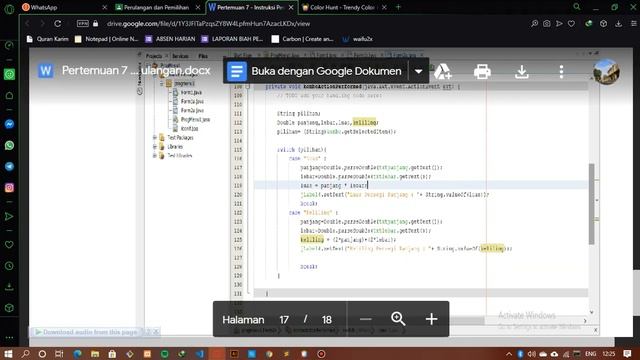Edit the current page number 17
640x360 pixels.
click(284, 320)
